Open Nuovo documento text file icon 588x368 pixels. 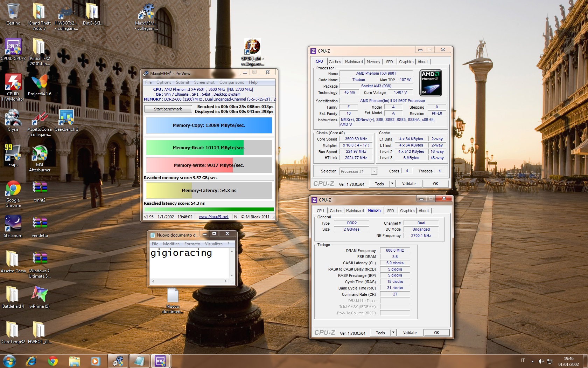[173, 301]
